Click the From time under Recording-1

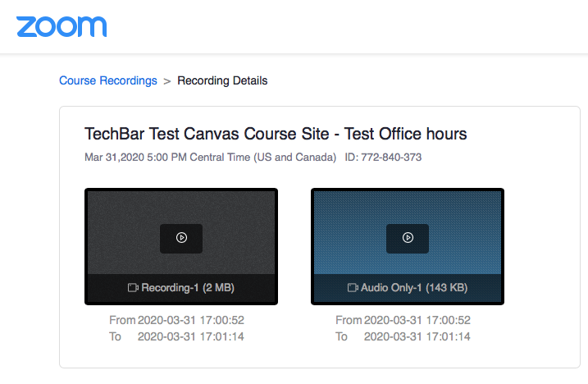point(191,320)
